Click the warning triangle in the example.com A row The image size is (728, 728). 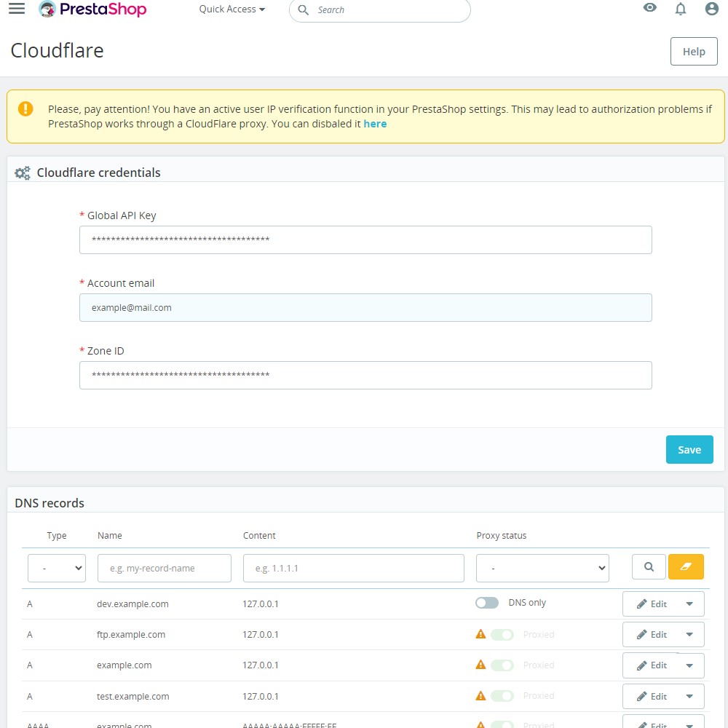pyautogui.click(x=480, y=665)
